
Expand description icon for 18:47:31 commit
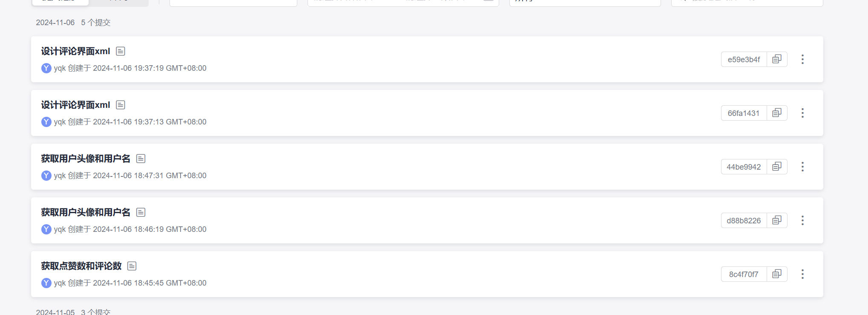pos(141,159)
